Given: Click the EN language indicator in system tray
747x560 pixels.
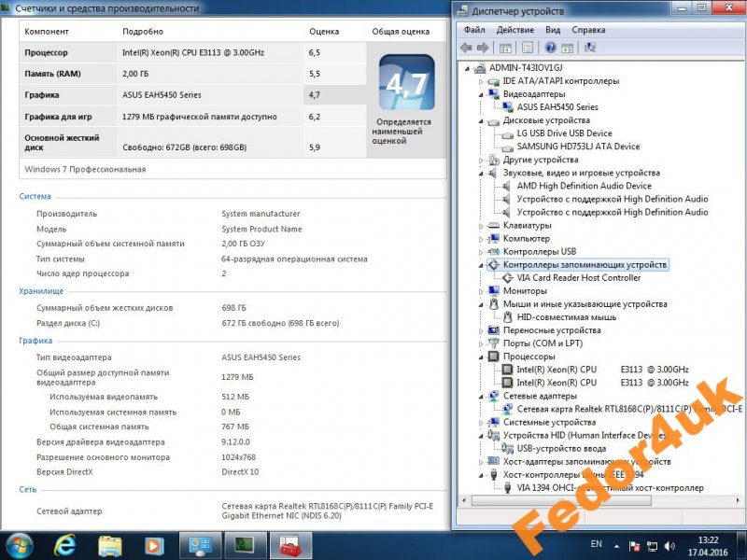Looking at the screenshot, I should point(597,543).
